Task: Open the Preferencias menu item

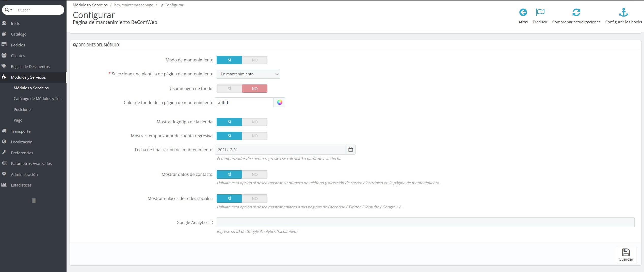Action: coord(22,153)
